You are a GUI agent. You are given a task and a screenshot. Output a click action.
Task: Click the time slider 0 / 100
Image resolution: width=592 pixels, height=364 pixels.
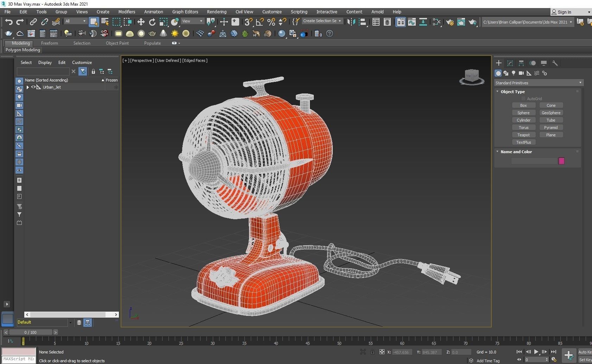30,332
